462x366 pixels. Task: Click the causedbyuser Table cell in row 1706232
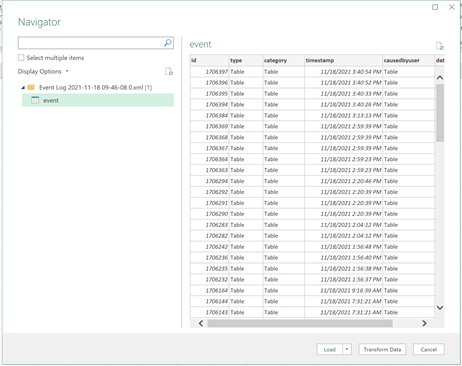(408, 279)
